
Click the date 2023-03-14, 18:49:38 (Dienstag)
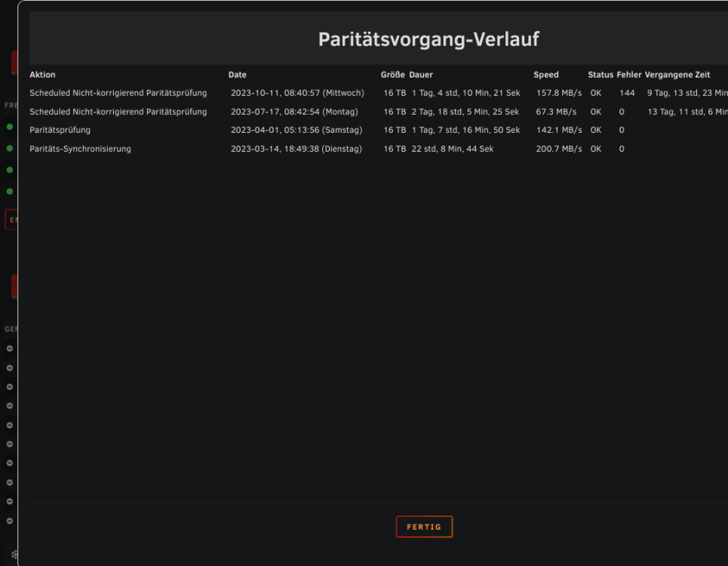coord(296,149)
